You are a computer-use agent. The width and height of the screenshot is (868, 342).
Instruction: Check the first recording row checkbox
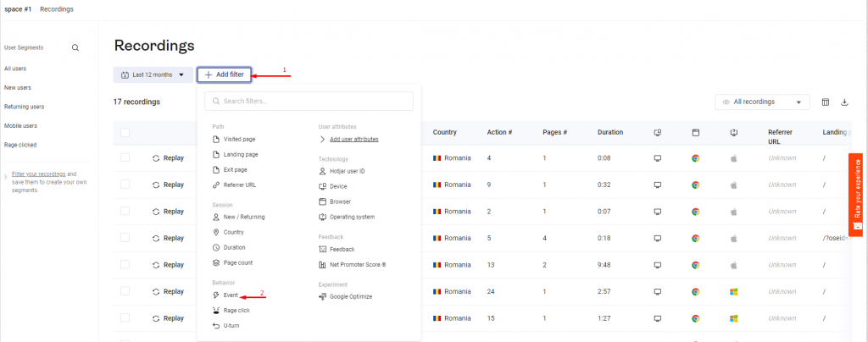click(x=125, y=158)
